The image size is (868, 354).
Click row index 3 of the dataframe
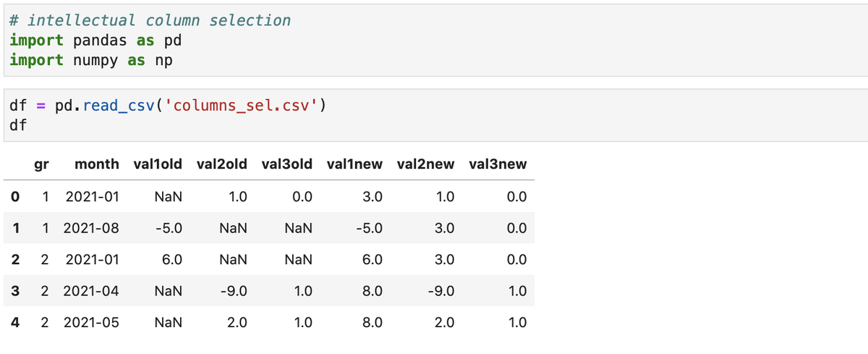(15, 291)
